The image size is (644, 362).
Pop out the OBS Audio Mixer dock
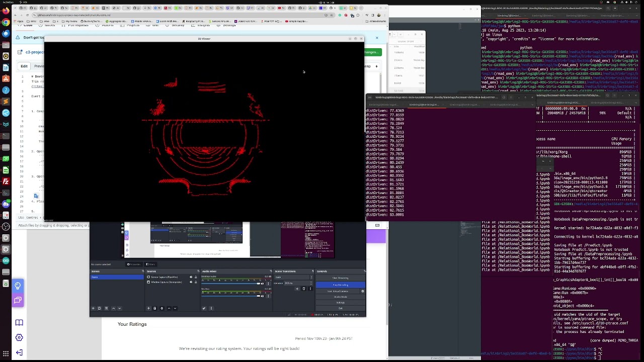(270, 271)
